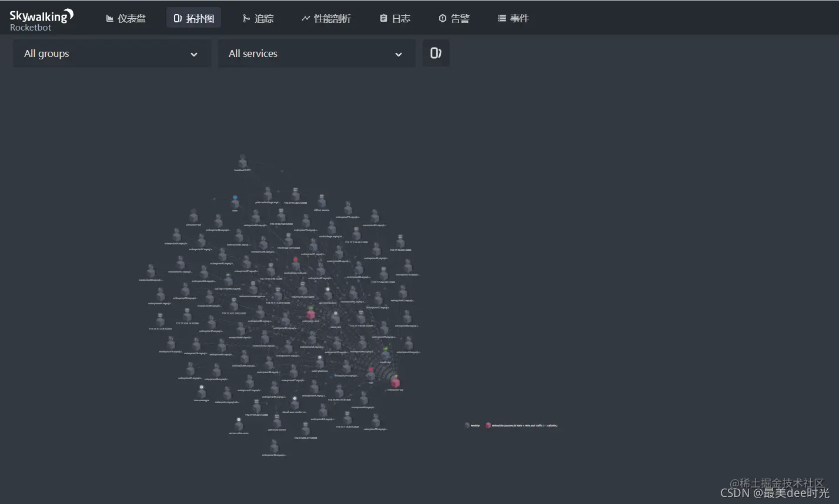Select the localhost:9413 node
Viewport: 839px width, 504px height.
tap(242, 162)
